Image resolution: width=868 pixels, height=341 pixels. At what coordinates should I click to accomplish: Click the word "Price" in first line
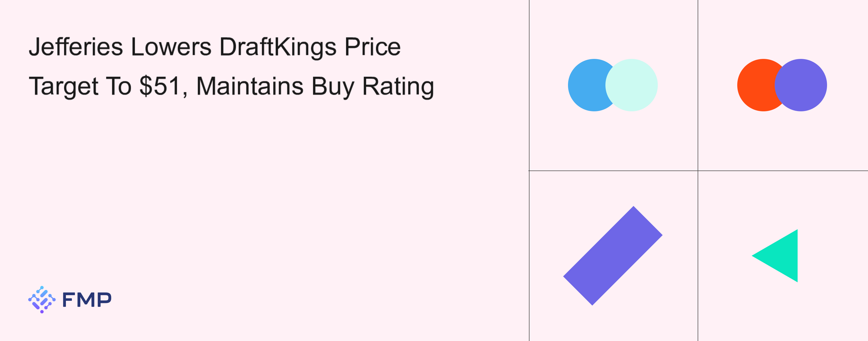[372, 47]
